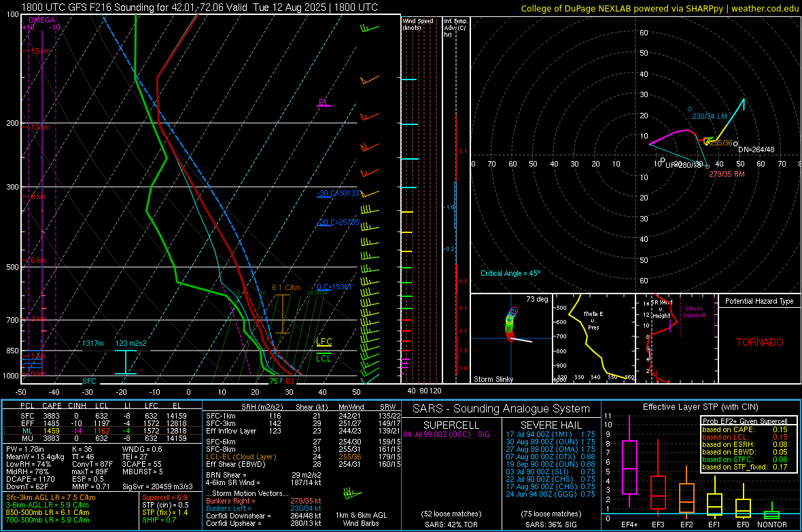Click the 'Corfidi Downshear =' row
Screen dimensions: 802x532
click(264, 516)
